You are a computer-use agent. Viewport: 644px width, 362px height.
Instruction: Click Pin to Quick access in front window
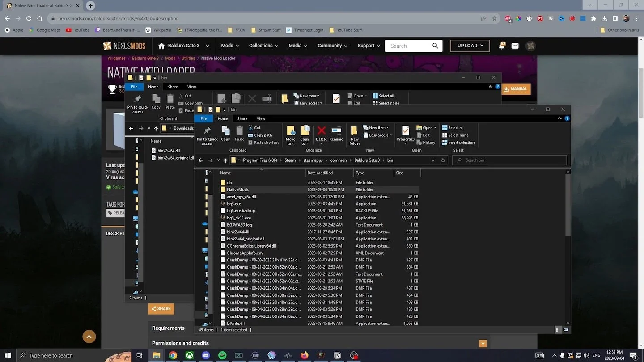tap(207, 135)
